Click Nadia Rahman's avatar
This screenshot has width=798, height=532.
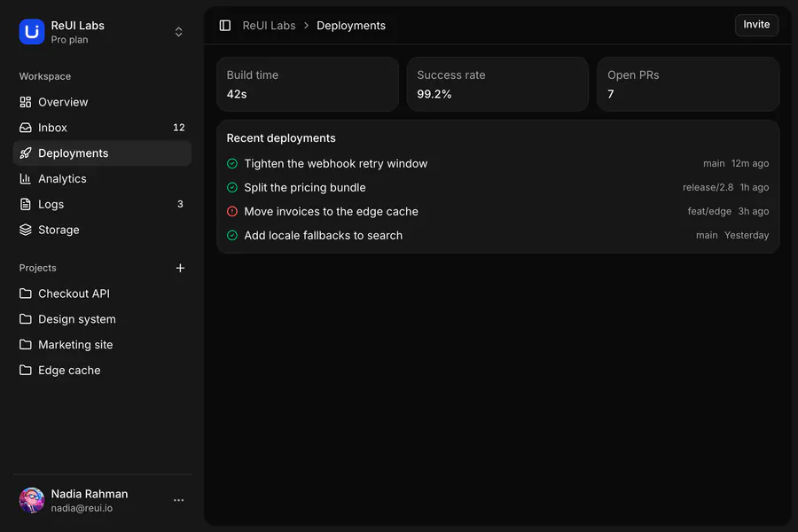coord(32,500)
